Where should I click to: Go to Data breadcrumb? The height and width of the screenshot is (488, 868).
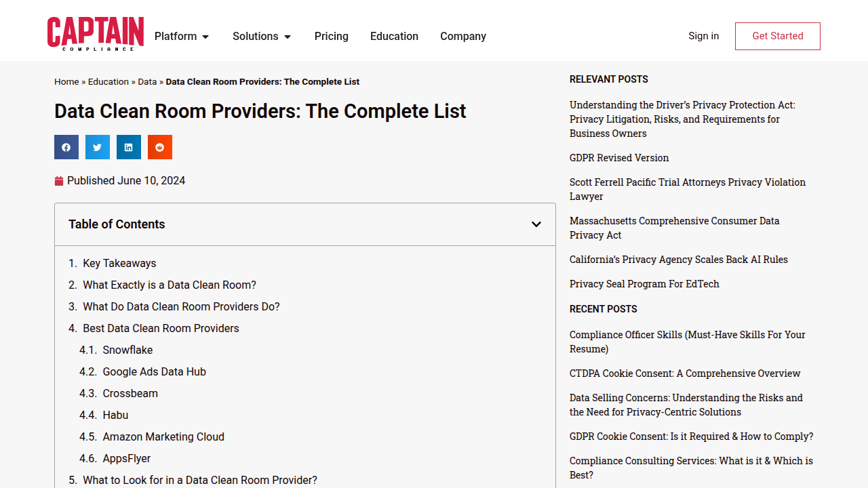[x=147, y=81]
